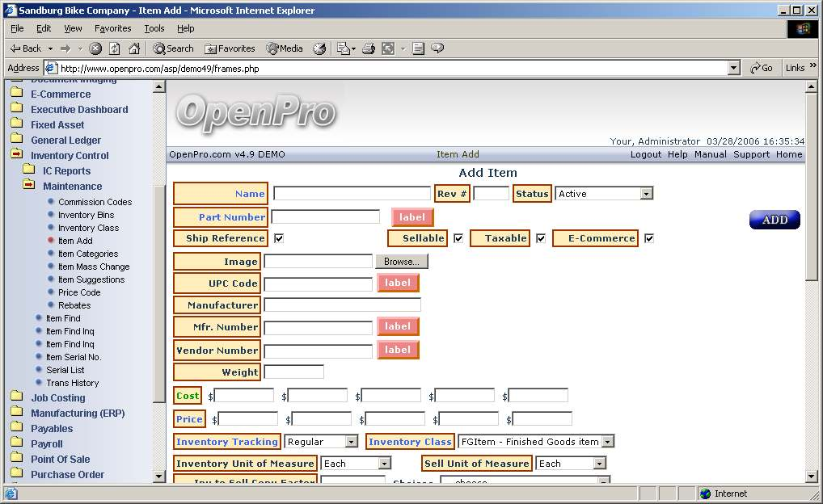This screenshot has width=823, height=504.
Task: Click the Home icon in browser toolbar
Action: (x=134, y=48)
